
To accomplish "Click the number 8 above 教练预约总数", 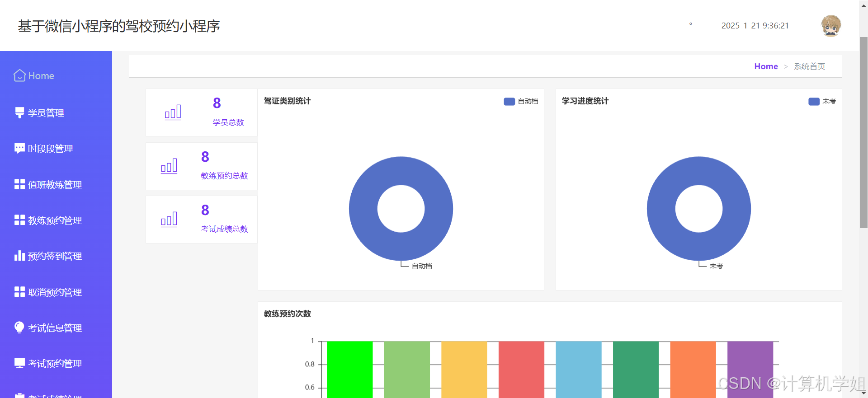I will (x=205, y=157).
